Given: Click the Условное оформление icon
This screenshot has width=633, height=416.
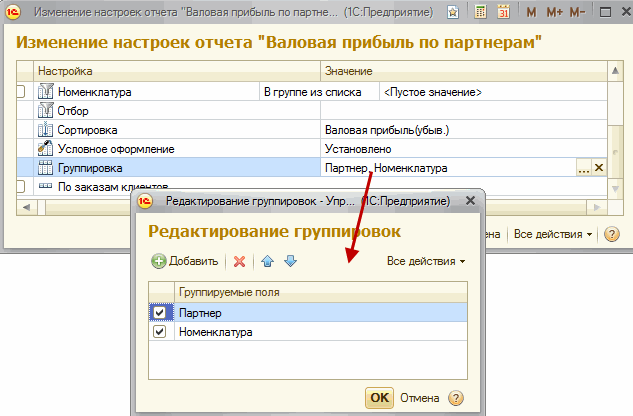Looking at the screenshot, I should tap(45, 149).
